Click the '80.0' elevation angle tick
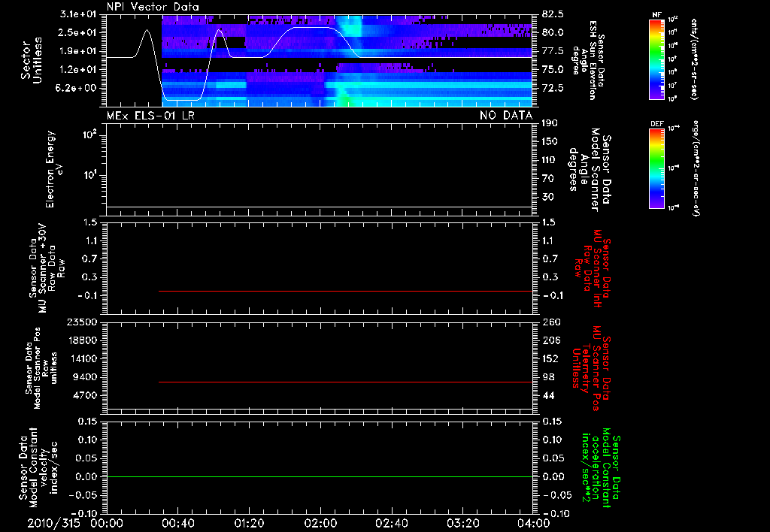The height and width of the screenshot is (532, 770). (553, 32)
